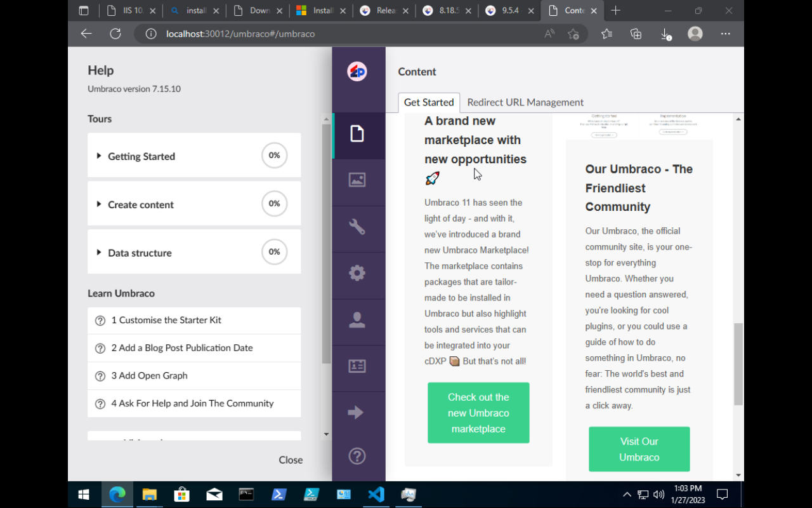Open a new browser tab

[x=615, y=10]
